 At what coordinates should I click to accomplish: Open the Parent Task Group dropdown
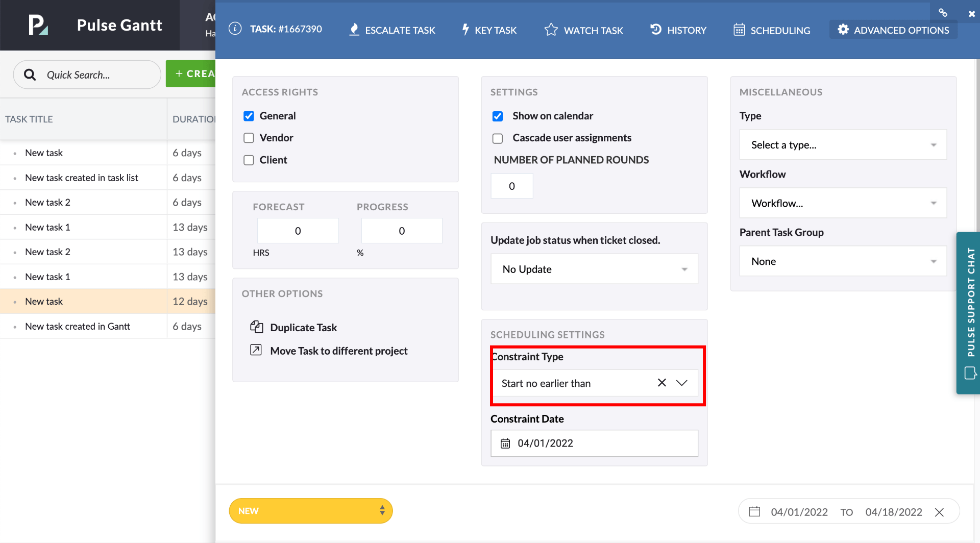(843, 261)
